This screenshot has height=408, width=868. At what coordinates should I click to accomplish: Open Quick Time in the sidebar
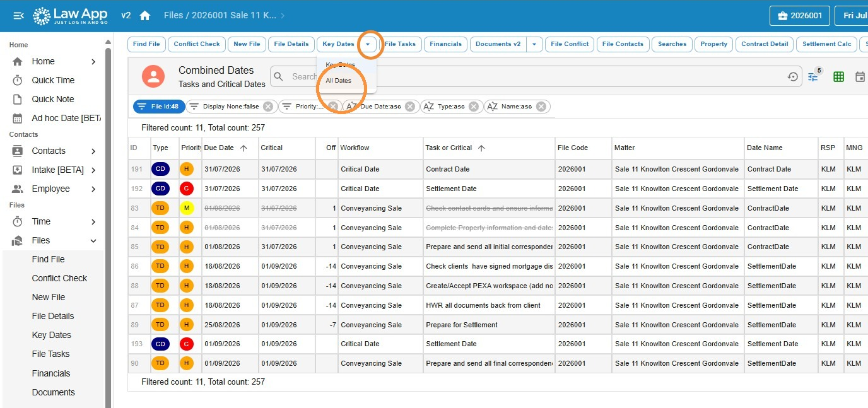tap(54, 80)
